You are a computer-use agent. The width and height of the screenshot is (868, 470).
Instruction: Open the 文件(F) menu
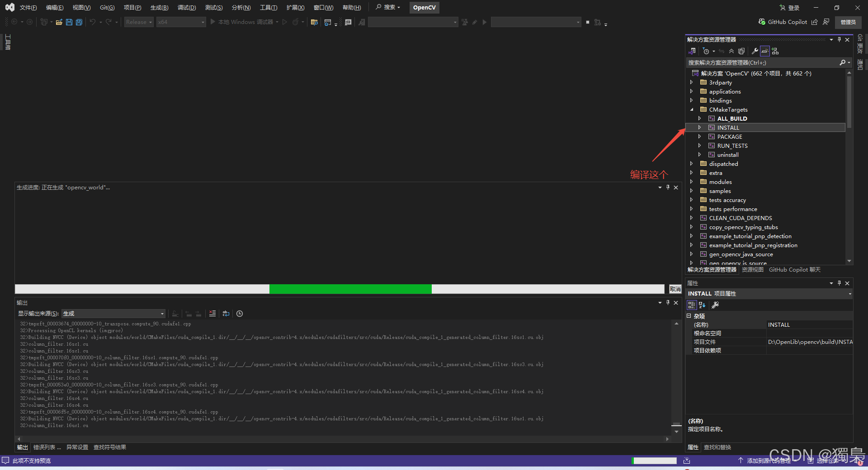(x=28, y=8)
